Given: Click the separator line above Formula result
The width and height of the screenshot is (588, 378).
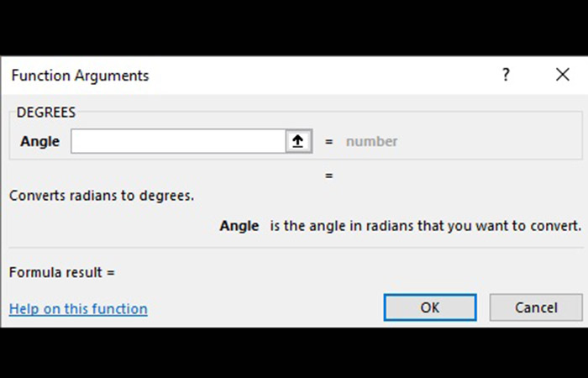Looking at the screenshot, I should [x=294, y=248].
